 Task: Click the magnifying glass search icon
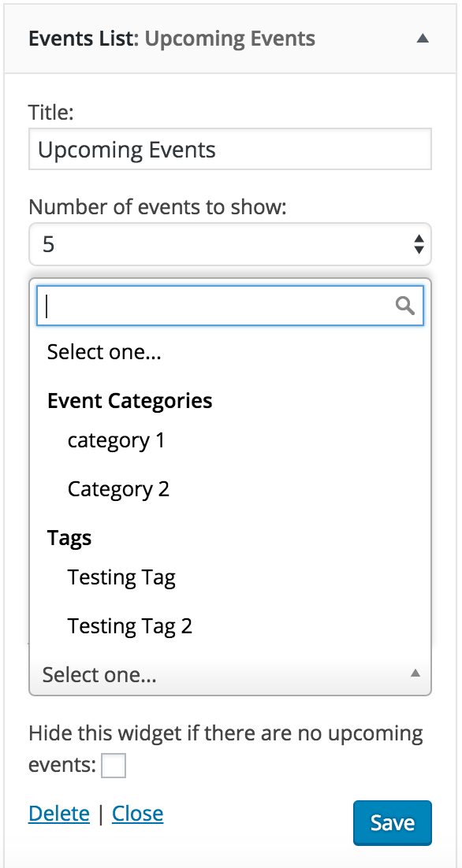[x=405, y=305]
